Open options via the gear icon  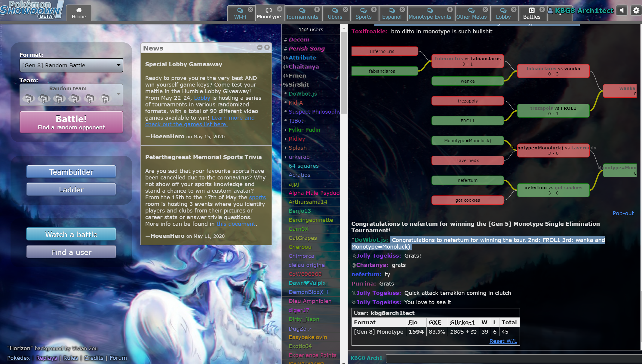tap(636, 11)
